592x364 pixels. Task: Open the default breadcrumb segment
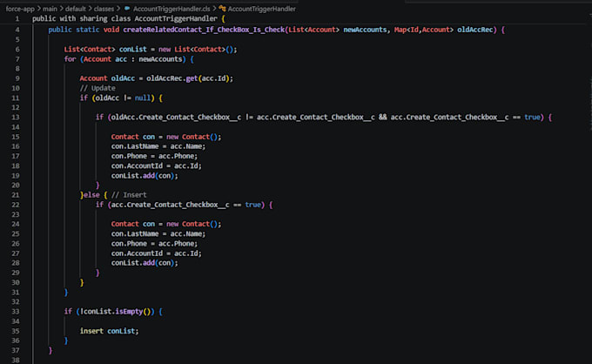click(x=76, y=9)
